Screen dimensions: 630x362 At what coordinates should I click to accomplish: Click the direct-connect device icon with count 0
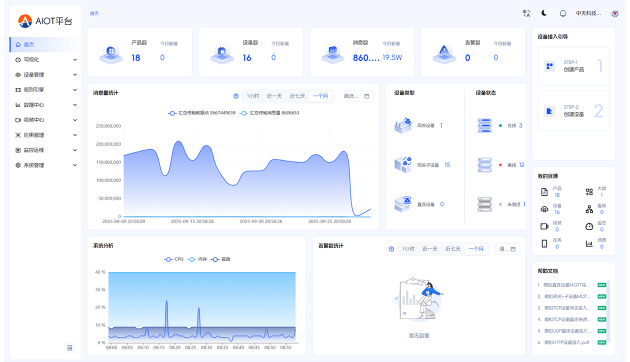pyautogui.click(x=403, y=204)
